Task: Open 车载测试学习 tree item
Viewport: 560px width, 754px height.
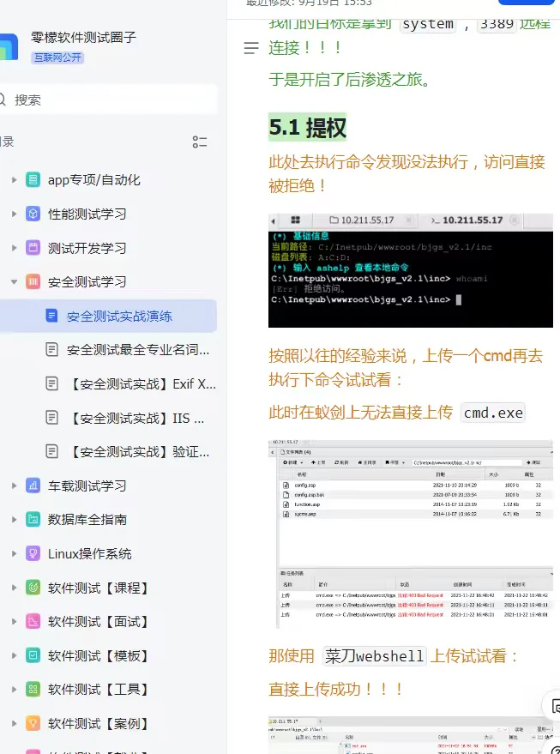Action: pos(87,486)
